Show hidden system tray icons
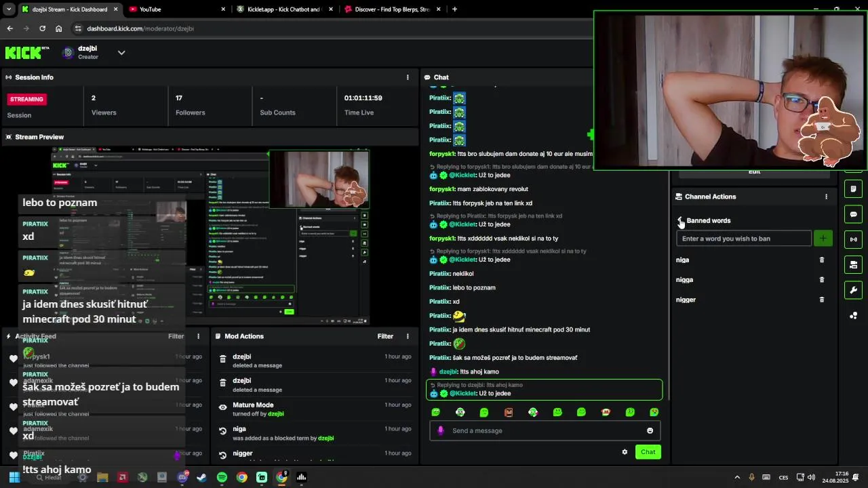This screenshot has height=488, width=868. tap(737, 477)
